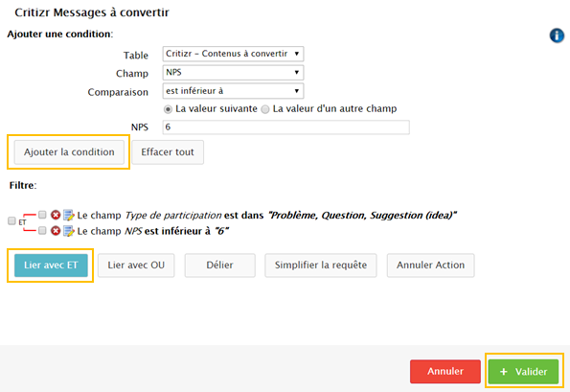Image resolution: width=570 pixels, height=392 pixels.
Task: Click Effacer tout button
Action: tap(168, 152)
